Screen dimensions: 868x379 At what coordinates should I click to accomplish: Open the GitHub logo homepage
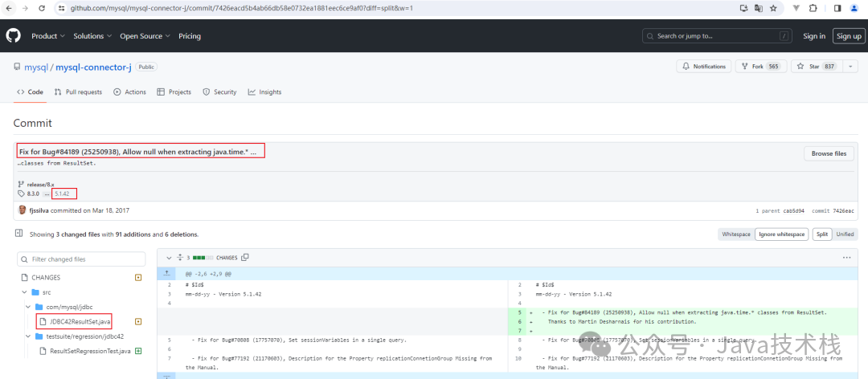pyautogui.click(x=13, y=36)
